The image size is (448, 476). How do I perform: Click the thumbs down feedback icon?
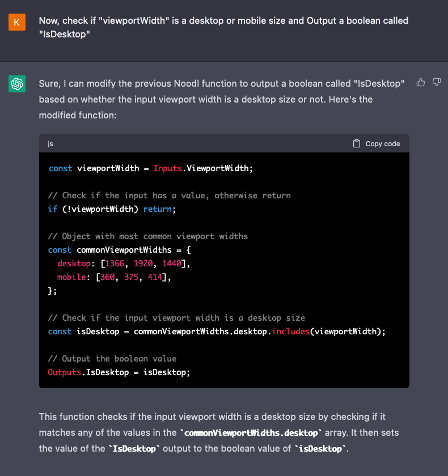[x=437, y=83]
